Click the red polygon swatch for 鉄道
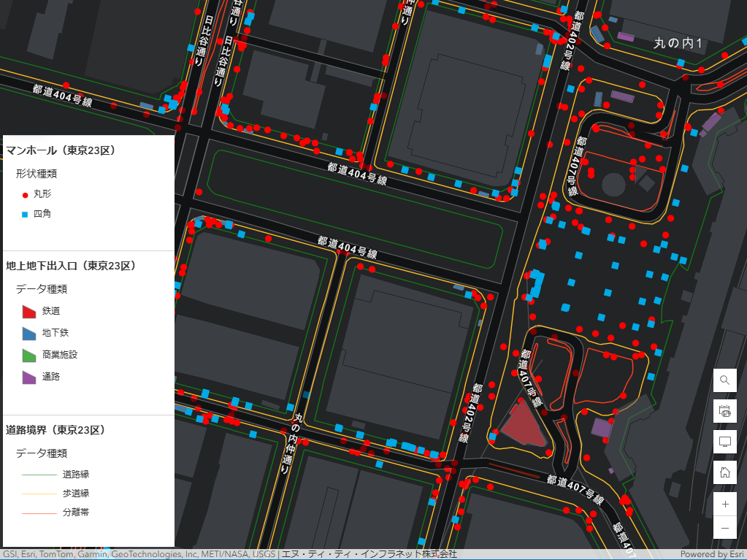Viewport: 747px width, 560px height. (x=29, y=312)
